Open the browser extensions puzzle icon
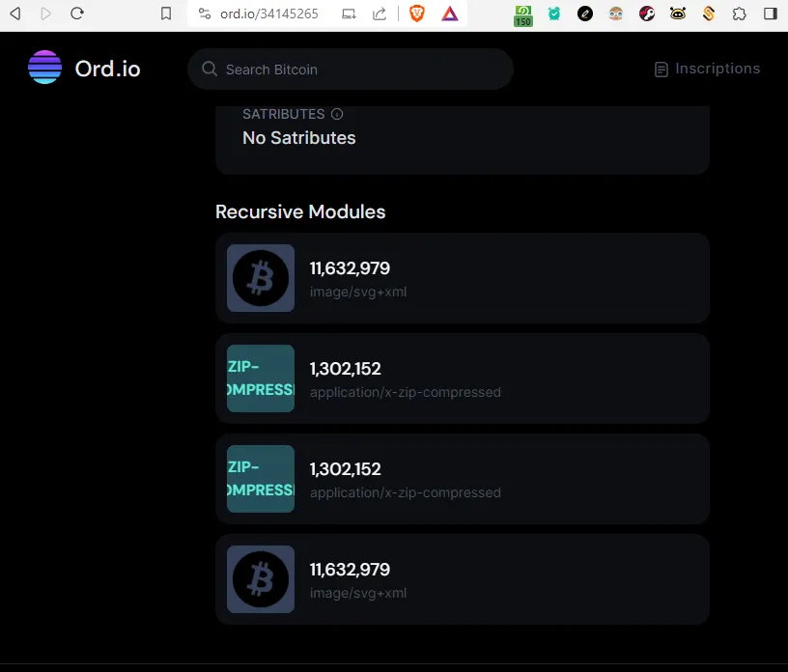This screenshot has height=672, width=788. tap(740, 14)
